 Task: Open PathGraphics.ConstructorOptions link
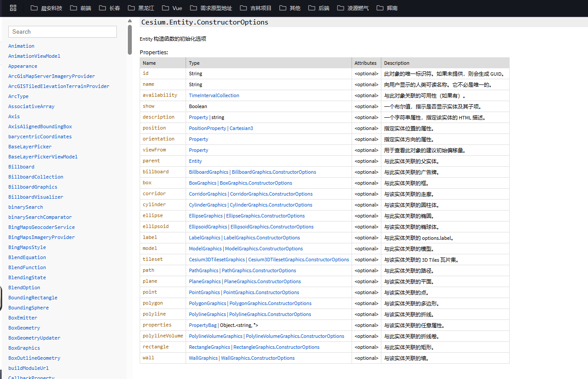(x=259, y=270)
